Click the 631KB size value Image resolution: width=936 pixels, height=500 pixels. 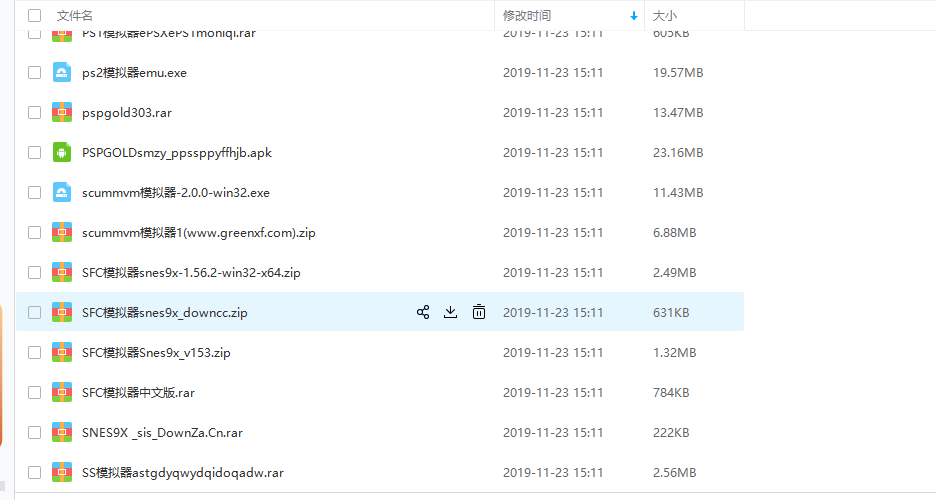pyautogui.click(x=671, y=313)
